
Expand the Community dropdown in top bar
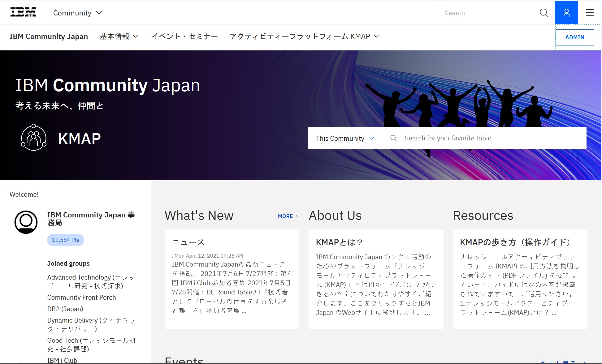click(78, 13)
